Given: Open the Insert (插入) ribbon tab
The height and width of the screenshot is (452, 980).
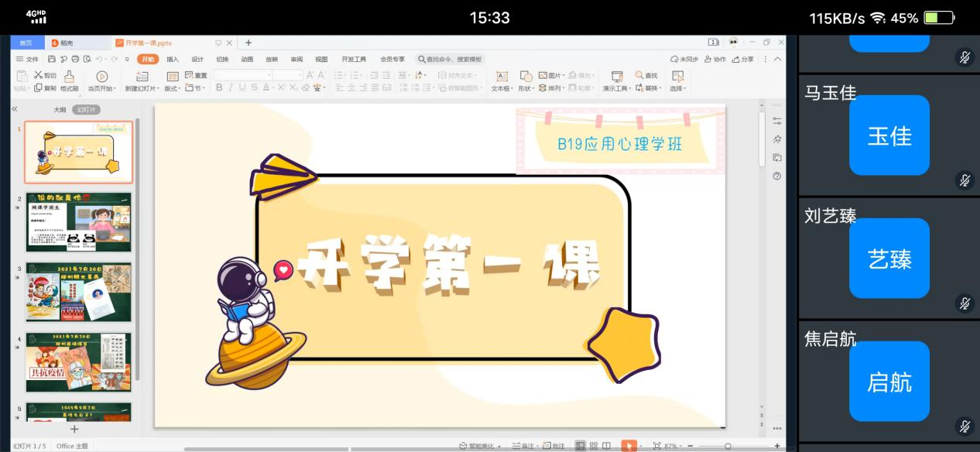Looking at the screenshot, I should 173,59.
